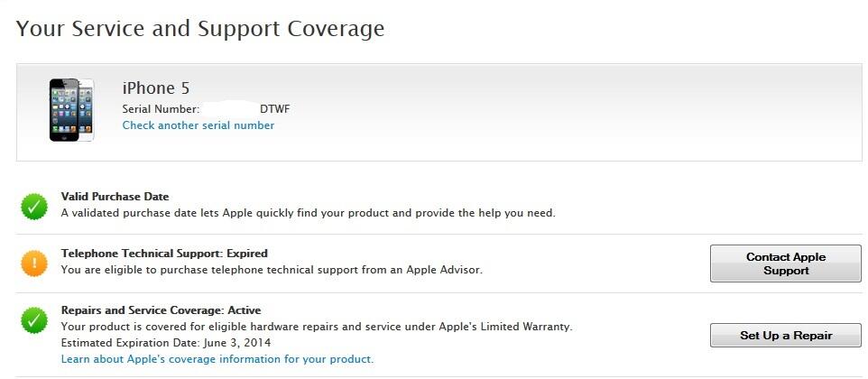Click the green checkmark beside Valid Purchase Date
The image size is (868, 379).
click(34, 207)
